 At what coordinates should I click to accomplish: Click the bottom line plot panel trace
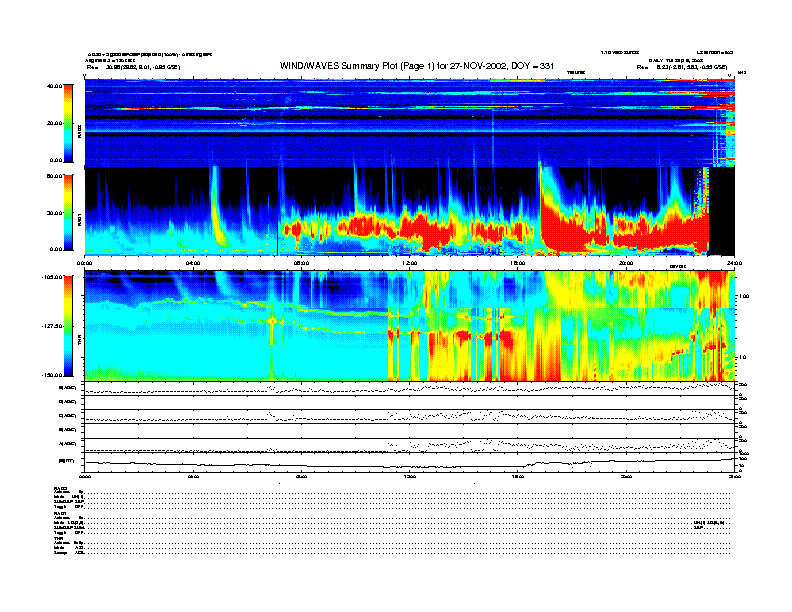tap(410, 463)
